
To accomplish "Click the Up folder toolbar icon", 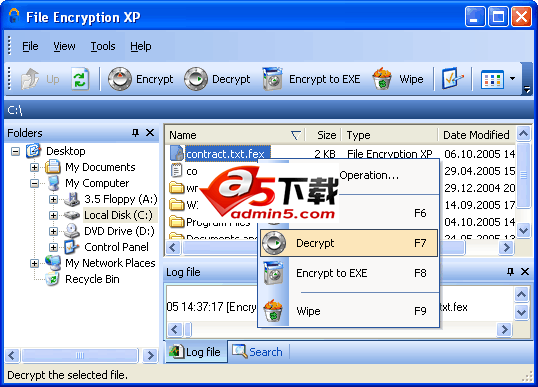I will point(30,79).
